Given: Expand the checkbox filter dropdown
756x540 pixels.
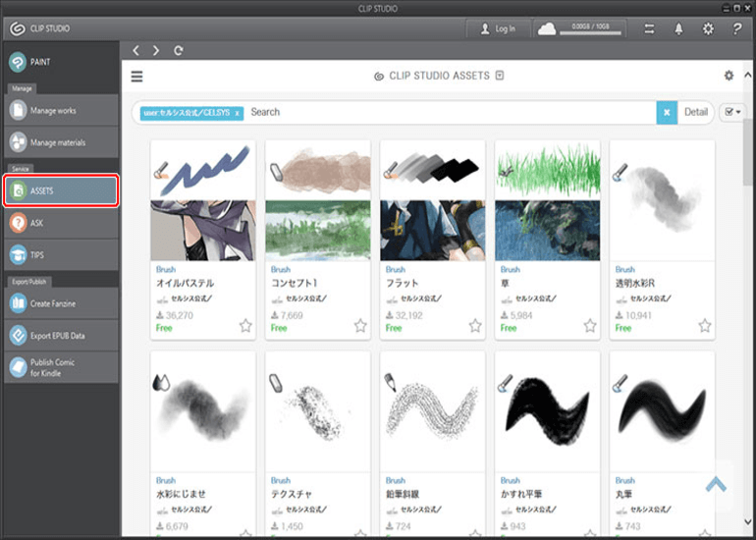Looking at the screenshot, I should pyautogui.click(x=731, y=112).
